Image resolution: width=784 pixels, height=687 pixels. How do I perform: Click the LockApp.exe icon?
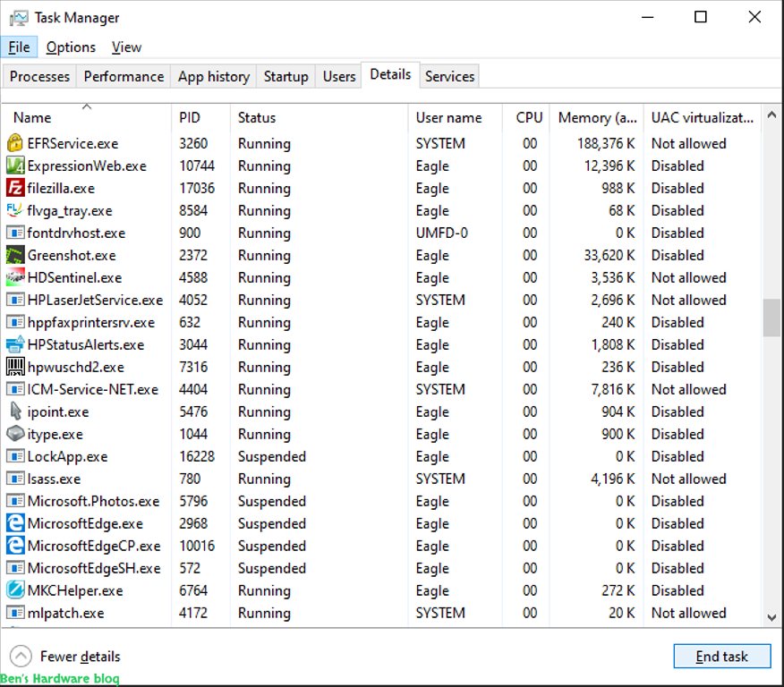[x=15, y=456]
